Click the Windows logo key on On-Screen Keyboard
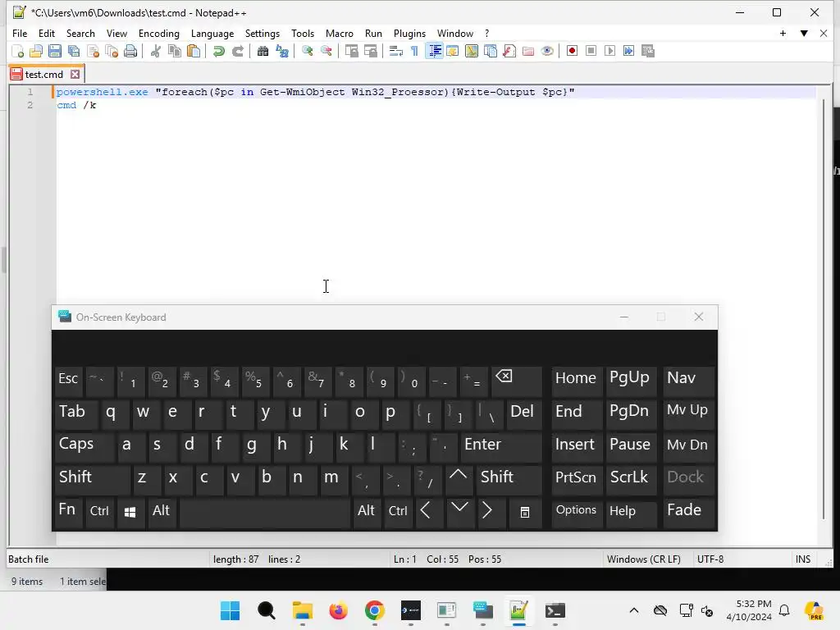 tap(130, 512)
